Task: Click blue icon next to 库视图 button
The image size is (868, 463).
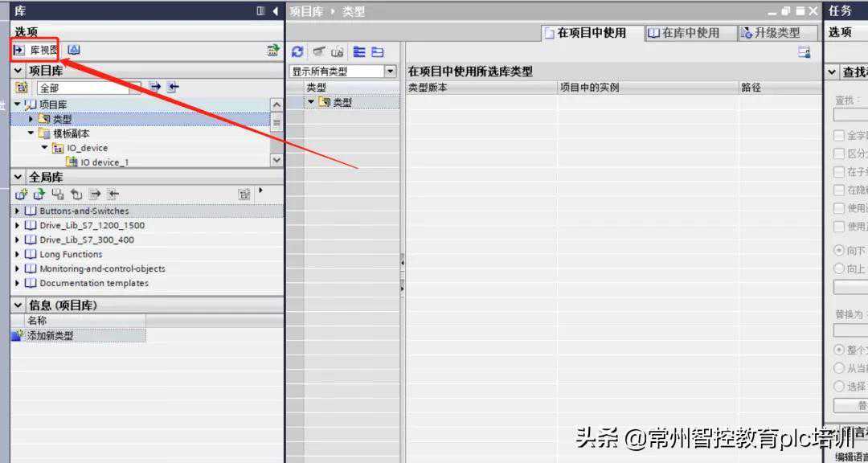Action: tap(74, 50)
